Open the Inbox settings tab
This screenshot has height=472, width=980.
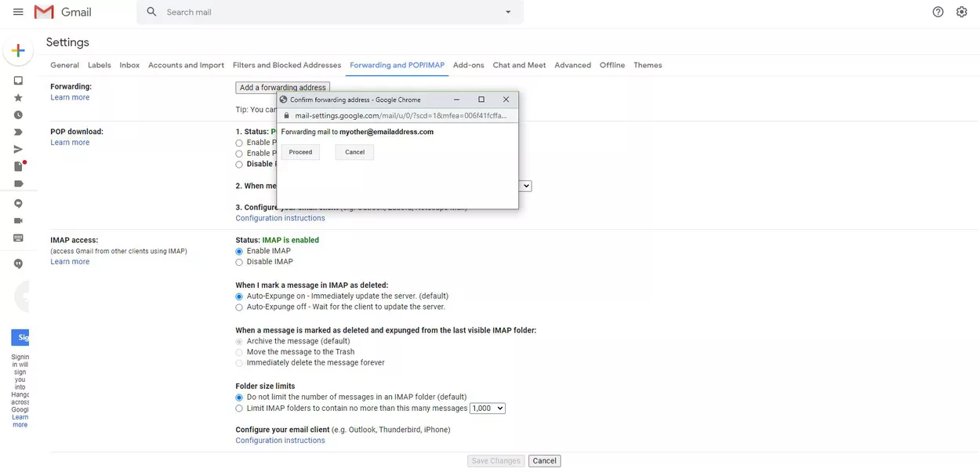point(129,65)
